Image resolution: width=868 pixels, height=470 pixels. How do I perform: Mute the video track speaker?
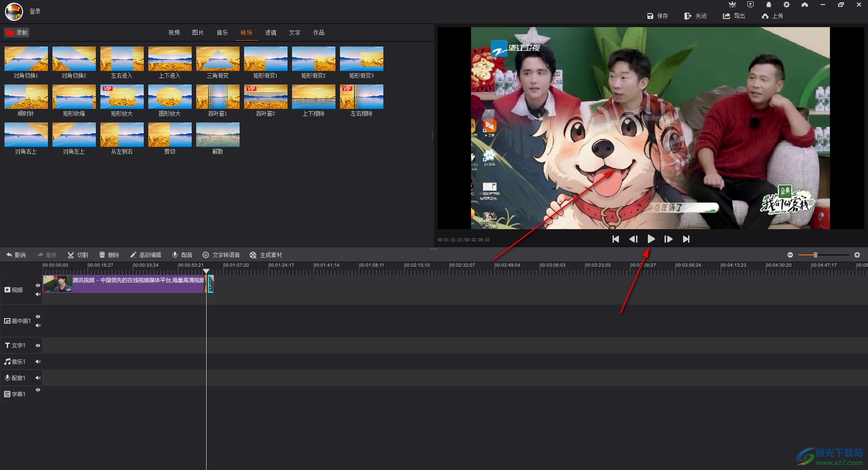click(x=38, y=294)
